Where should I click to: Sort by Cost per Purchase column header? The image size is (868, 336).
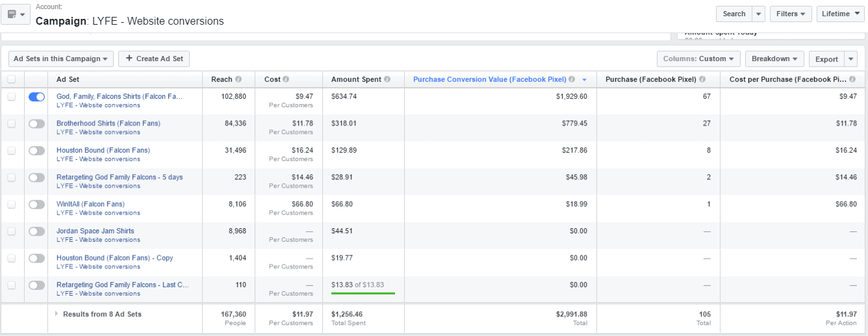(x=788, y=79)
